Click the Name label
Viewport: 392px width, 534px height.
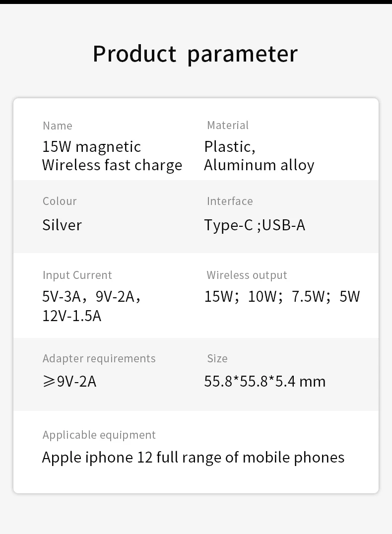(x=58, y=126)
